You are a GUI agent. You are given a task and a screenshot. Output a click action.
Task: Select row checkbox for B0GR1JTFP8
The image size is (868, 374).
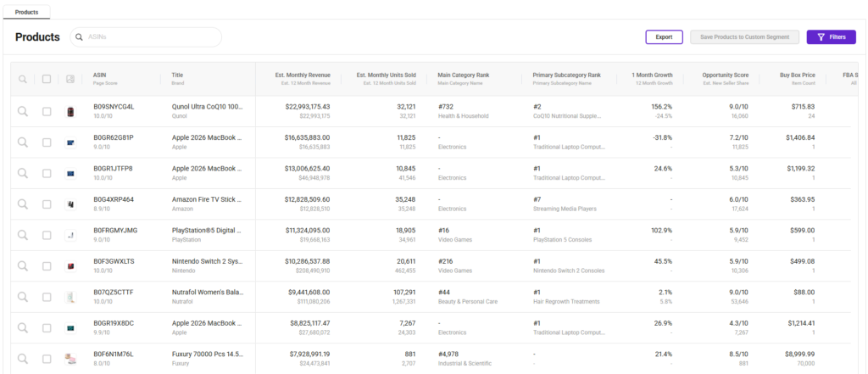tap(47, 173)
